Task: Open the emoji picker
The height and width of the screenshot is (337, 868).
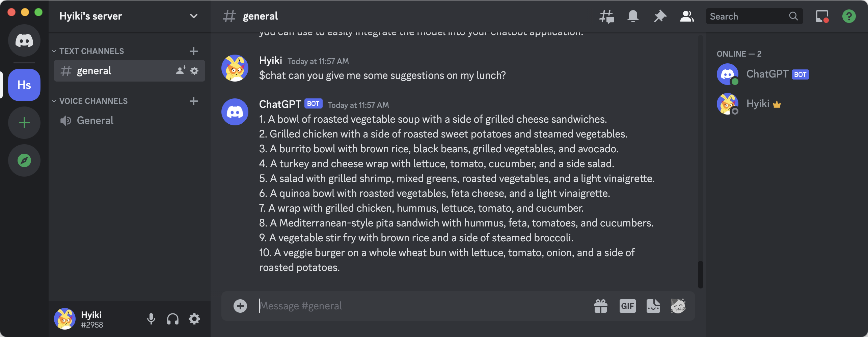Action: coord(678,306)
